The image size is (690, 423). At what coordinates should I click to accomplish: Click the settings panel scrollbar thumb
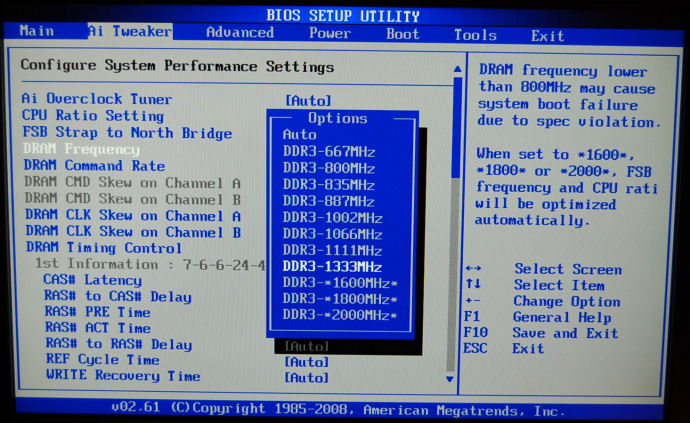pos(457,127)
